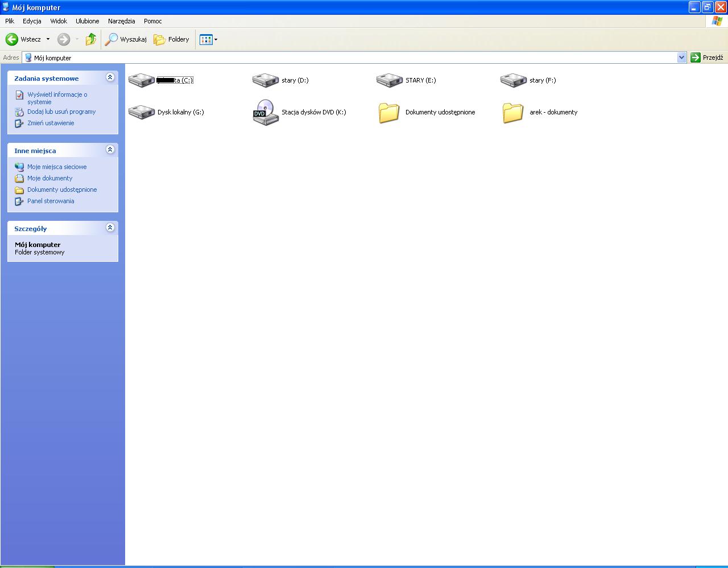The width and height of the screenshot is (728, 568).
Task: Select the 'Dokumenty udostępnione' label in file pane
Action: tap(440, 112)
